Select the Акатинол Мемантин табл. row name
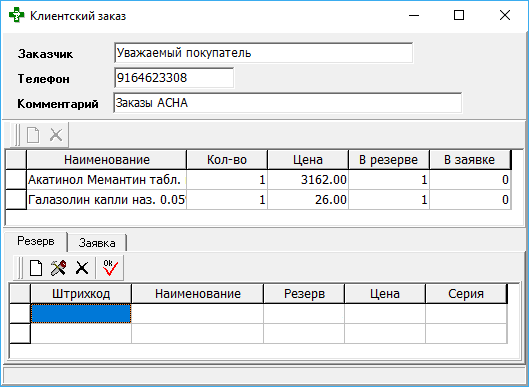 107,180
